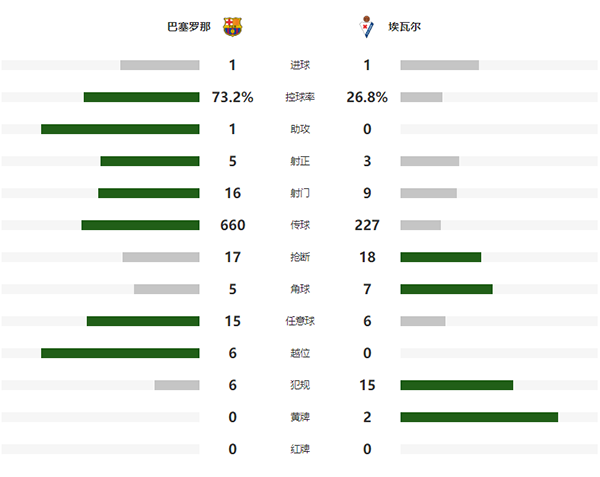The width and height of the screenshot is (600, 477).
Task: Select the 红牌 stat label
Action: point(299,449)
